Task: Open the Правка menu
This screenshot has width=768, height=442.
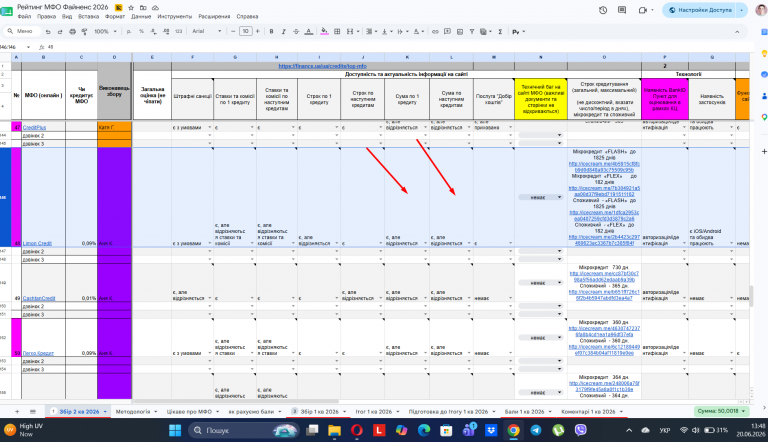Action: point(46,16)
